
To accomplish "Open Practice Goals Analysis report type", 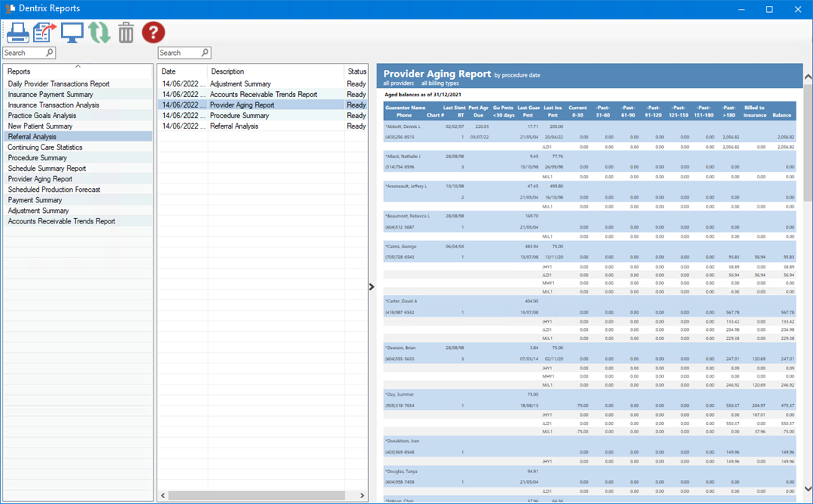I will pyautogui.click(x=42, y=116).
